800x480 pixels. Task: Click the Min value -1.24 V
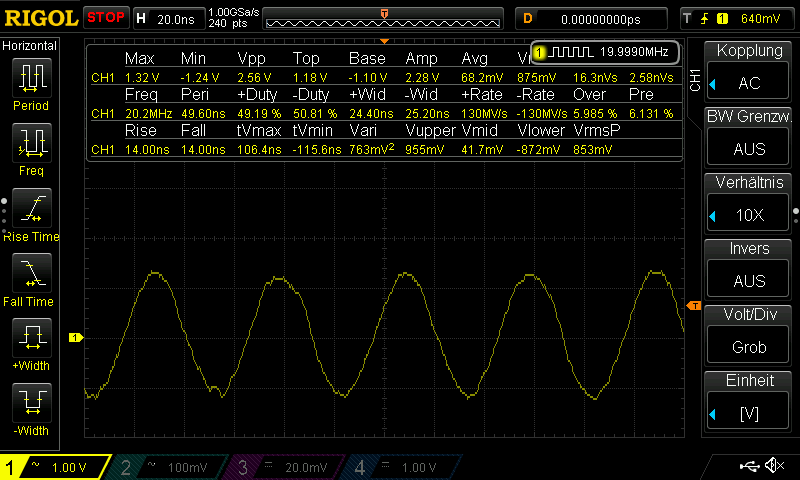[199, 78]
